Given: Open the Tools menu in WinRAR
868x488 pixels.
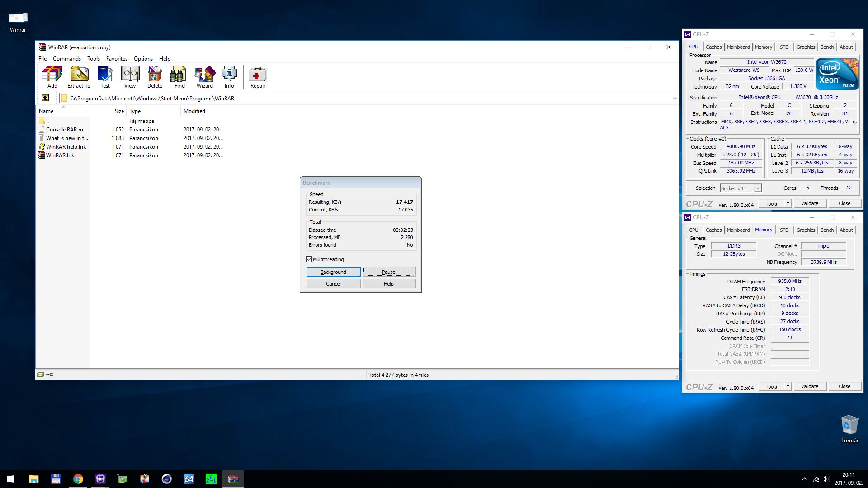Looking at the screenshot, I should tap(94, 59).
